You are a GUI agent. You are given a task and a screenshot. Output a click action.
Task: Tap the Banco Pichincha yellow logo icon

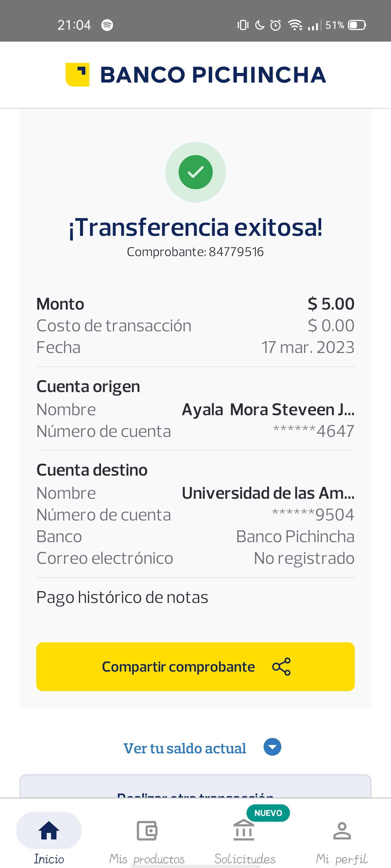point(77,75)
